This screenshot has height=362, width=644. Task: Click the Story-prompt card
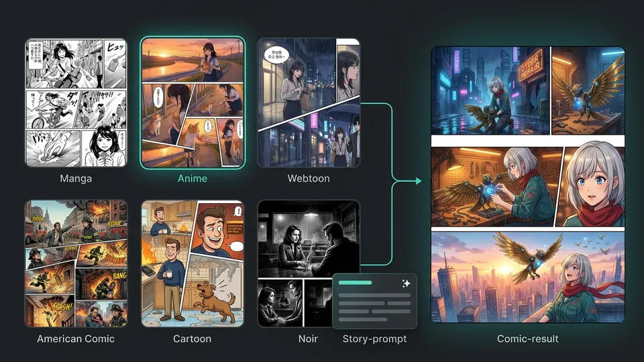[x=374, y=301]
